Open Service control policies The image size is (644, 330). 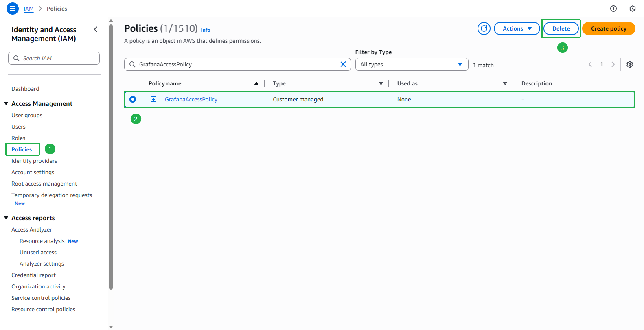click(x=41, y=298)
